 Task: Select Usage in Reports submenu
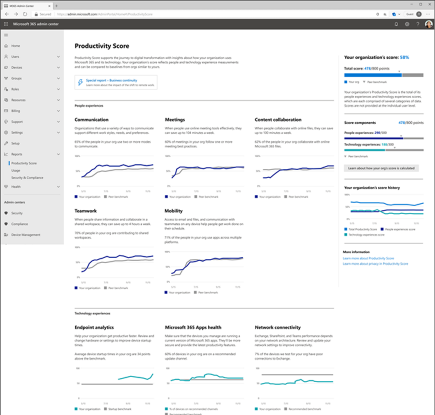16,170
